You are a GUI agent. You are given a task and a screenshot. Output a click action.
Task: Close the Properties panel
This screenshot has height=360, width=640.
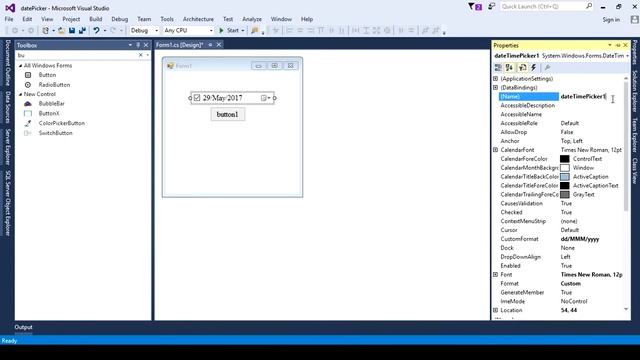click(x=625, y=45)
